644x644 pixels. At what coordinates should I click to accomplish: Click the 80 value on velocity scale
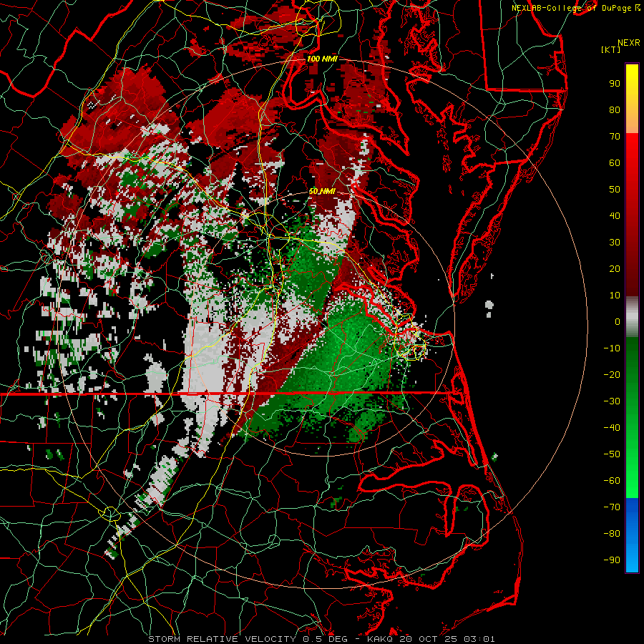tap(615, 109)
